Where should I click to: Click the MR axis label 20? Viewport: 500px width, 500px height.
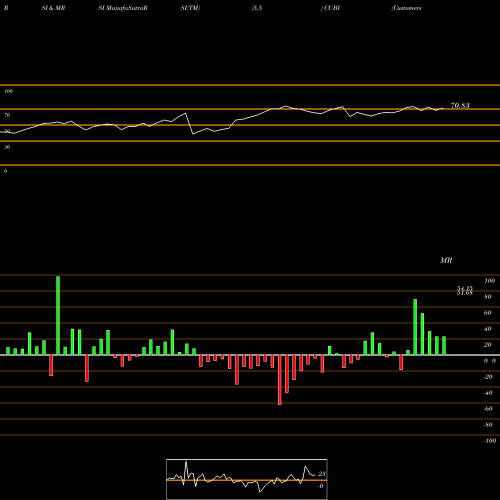point(488,345)
